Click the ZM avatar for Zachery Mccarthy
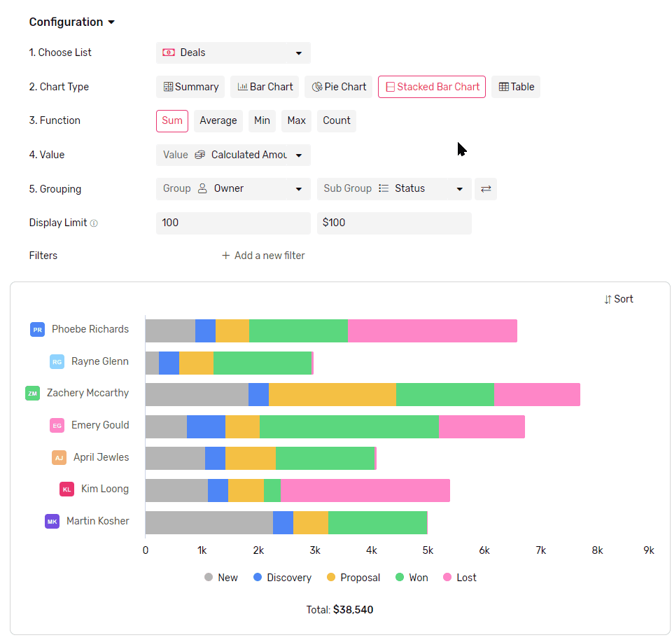Screen dimensions: 672x640 (x=33, y=393)
